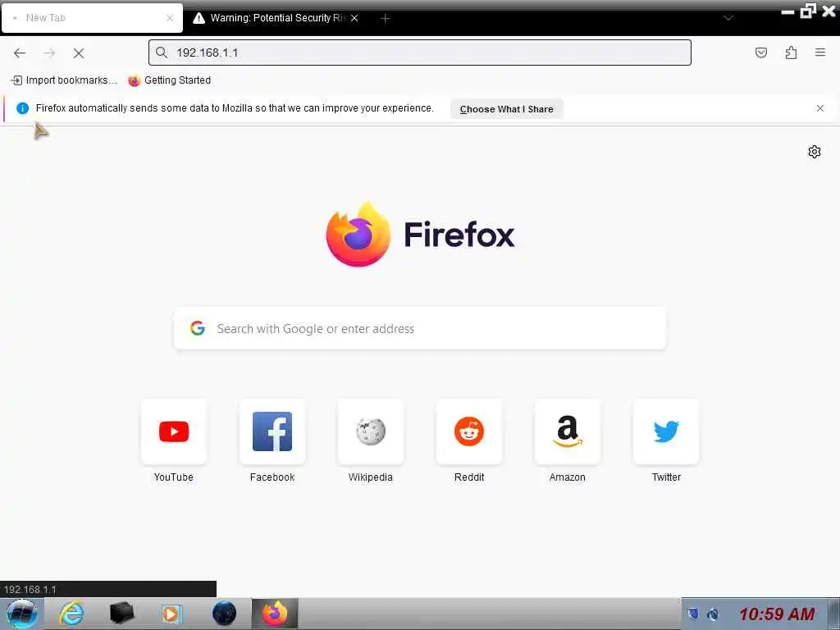Click the 10:59 AM clock

[777, 614]
